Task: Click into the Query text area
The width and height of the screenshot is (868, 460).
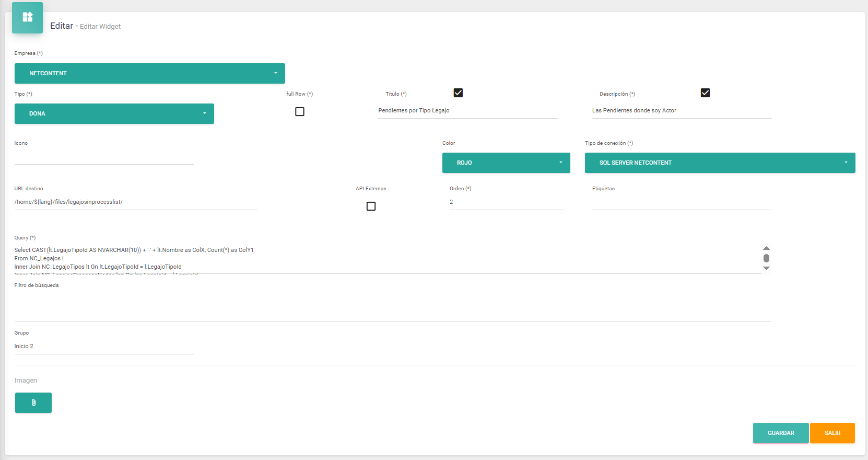Action: tap(386, 259)
